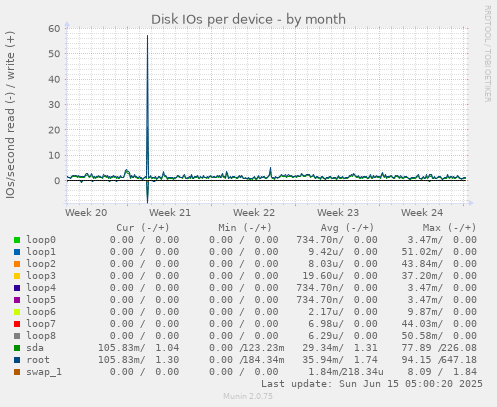Click the loop0 green color swatch
The image size is (497, 407).
(17, 240)
